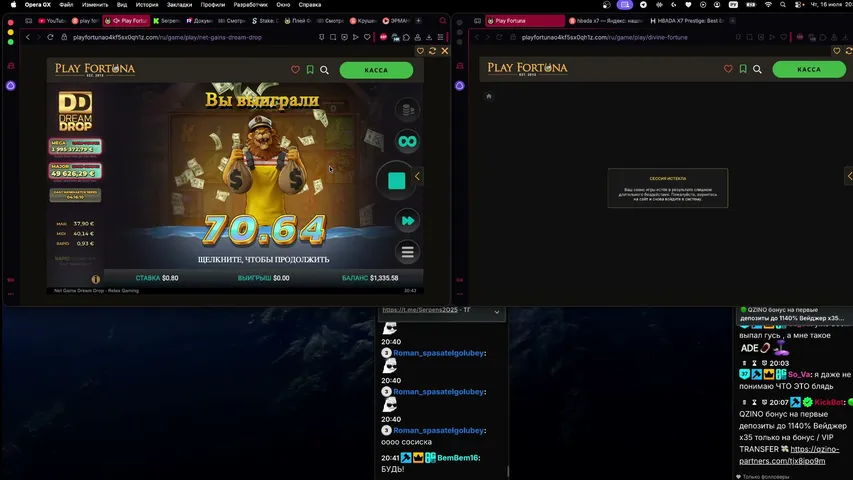Open tab search in the left Opera window
853x480 pixels.
tap(443, 21)
